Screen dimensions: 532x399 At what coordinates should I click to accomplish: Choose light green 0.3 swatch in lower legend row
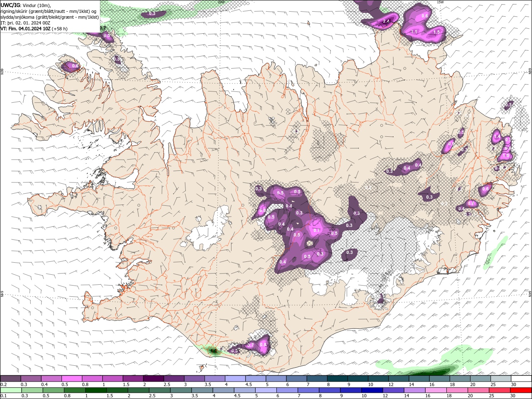coord(32,390)
